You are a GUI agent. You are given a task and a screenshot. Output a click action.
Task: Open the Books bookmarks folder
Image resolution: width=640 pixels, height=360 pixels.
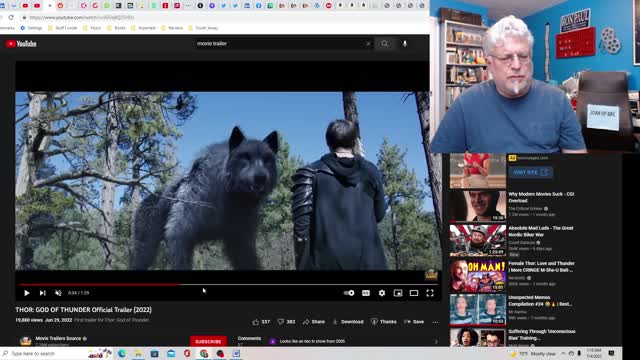click(x=116, y=28)
